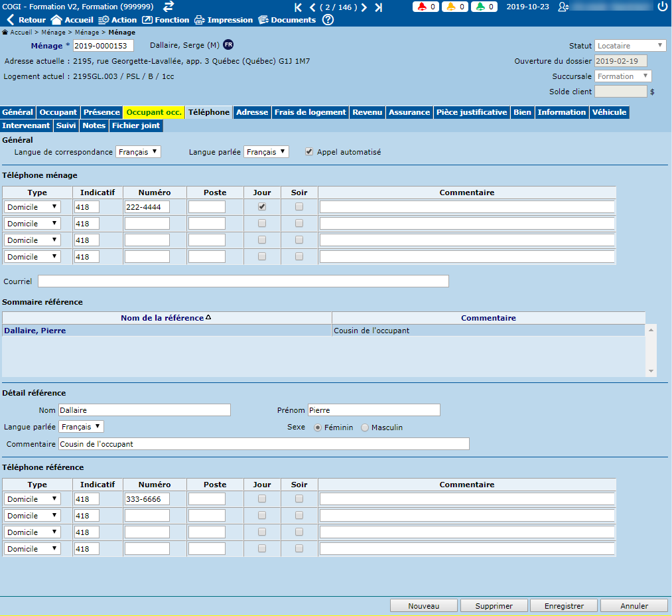Open Type dropdown for reference phone 333-6666
Image resolution: width=672 pixels, height=616 pixels.
click(32, 499)
